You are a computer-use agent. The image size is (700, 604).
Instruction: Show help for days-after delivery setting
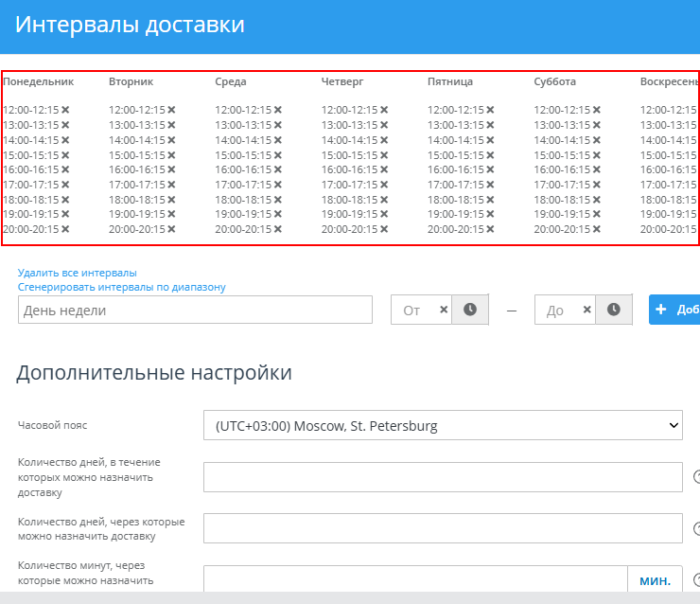click(697, 528)
